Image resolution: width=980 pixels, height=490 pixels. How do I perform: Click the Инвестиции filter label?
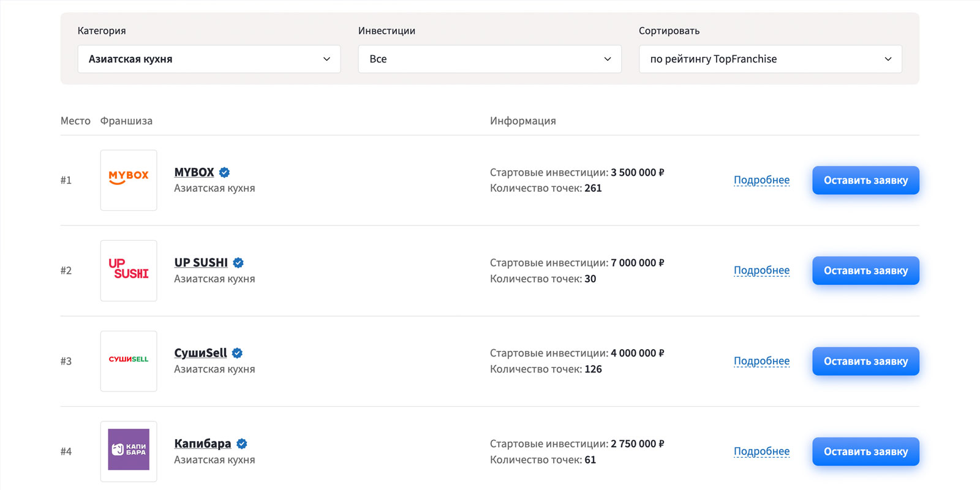(x=386, y=31)
